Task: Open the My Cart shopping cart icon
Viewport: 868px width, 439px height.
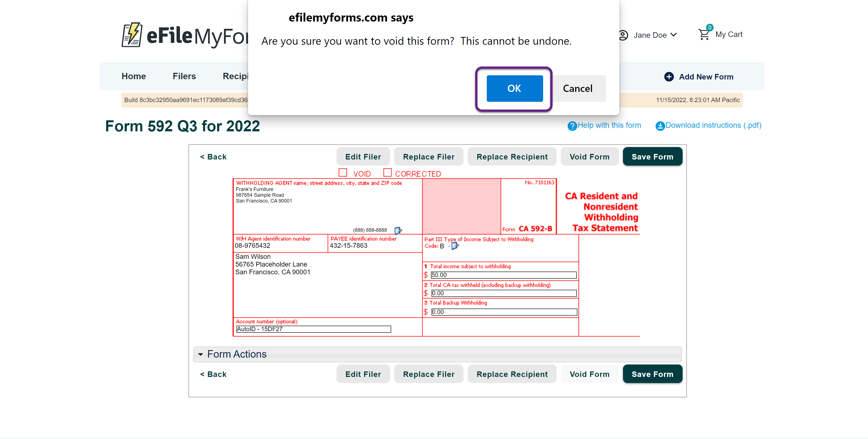Action: pyautogui.click(x=704, y=34)
